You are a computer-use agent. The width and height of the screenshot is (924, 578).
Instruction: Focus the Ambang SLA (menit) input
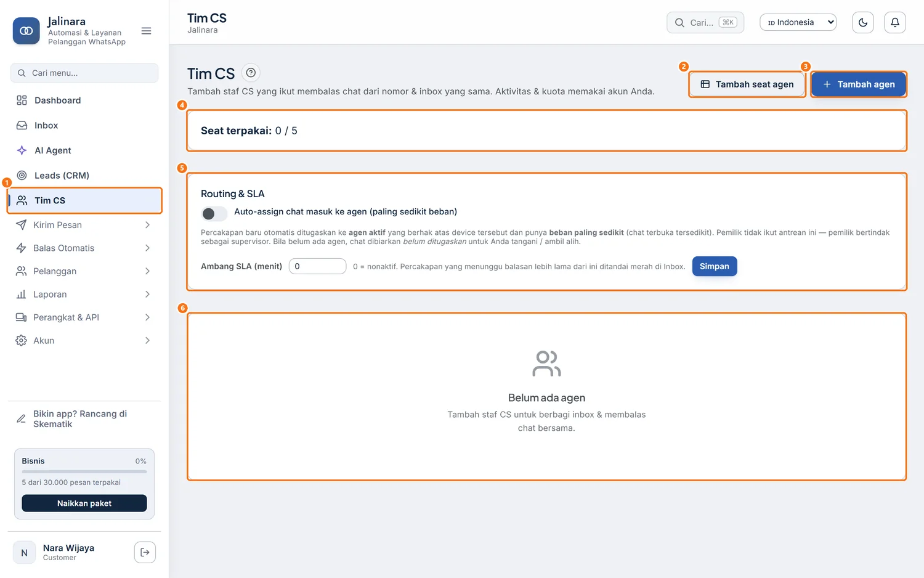pos(318,266)
